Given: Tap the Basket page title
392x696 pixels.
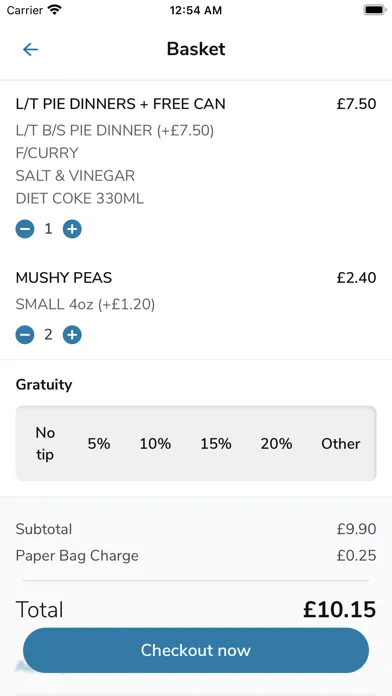Looking at the screenshot, I should 196,49.
